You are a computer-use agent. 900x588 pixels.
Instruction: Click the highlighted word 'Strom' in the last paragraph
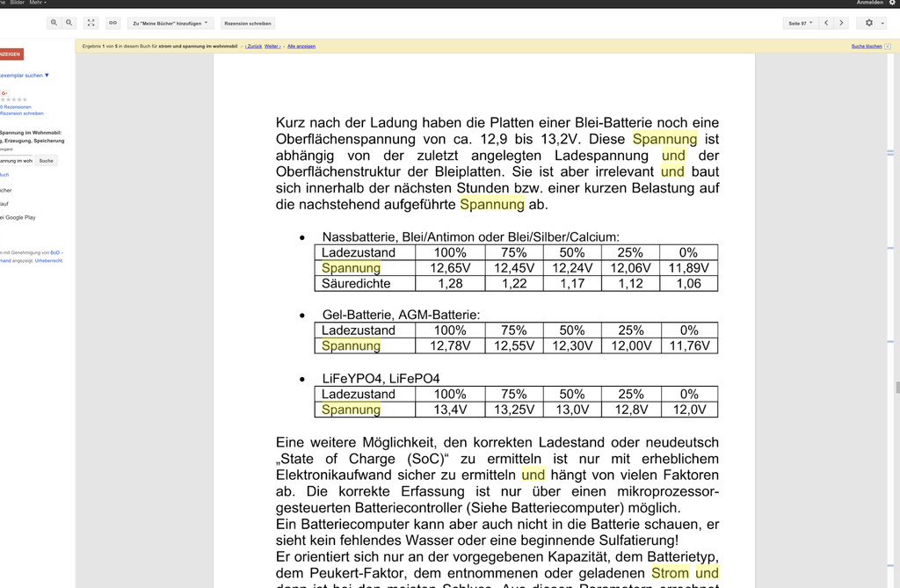[x=670, y=573]
